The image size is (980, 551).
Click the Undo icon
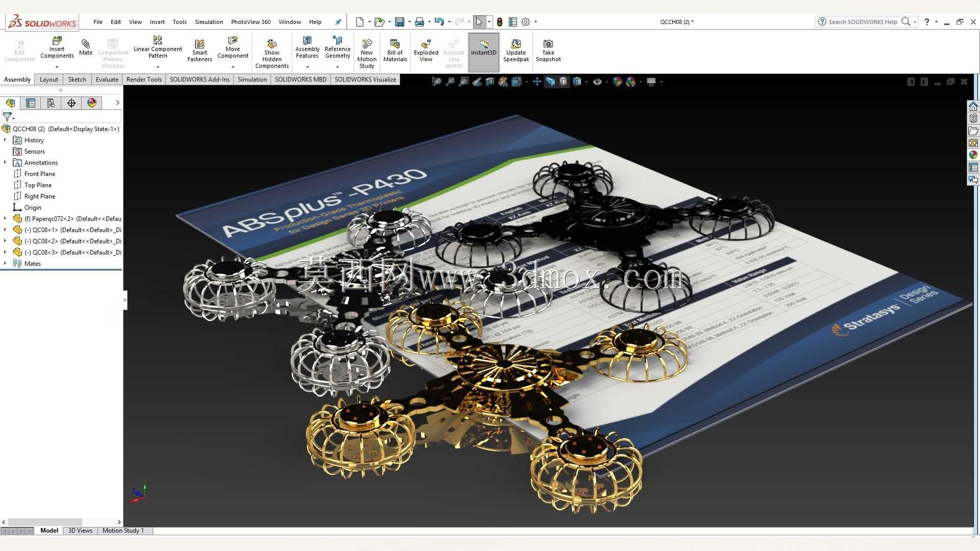coord(439,22)
